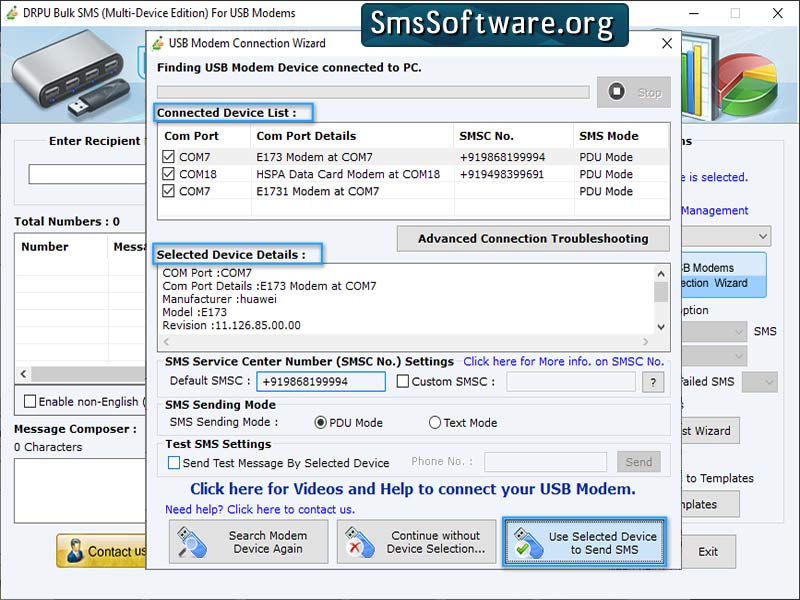Image resolution: width=800 pixels, height=600 pixels.
Task: Minimize the DRPU Bulk SMS main window
Action: click(x=694, y=13)
